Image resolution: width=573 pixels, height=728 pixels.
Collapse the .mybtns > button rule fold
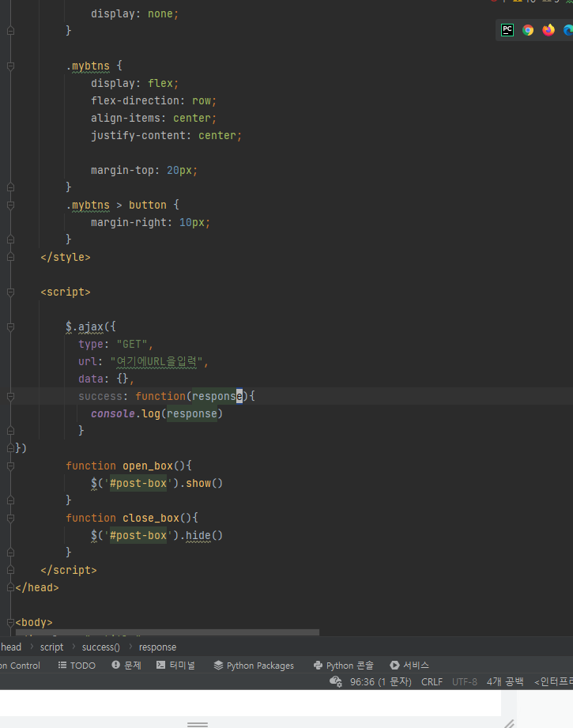pyautogui.click(x=11, y=206)
